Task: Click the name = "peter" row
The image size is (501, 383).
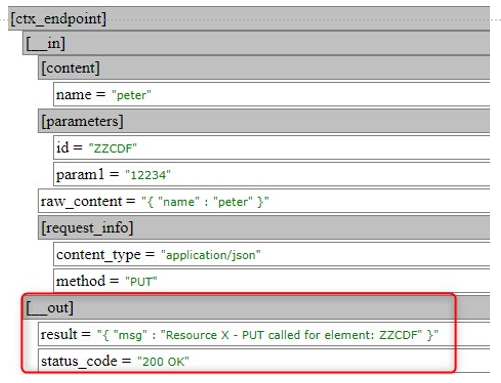Action: click(271, 94)
